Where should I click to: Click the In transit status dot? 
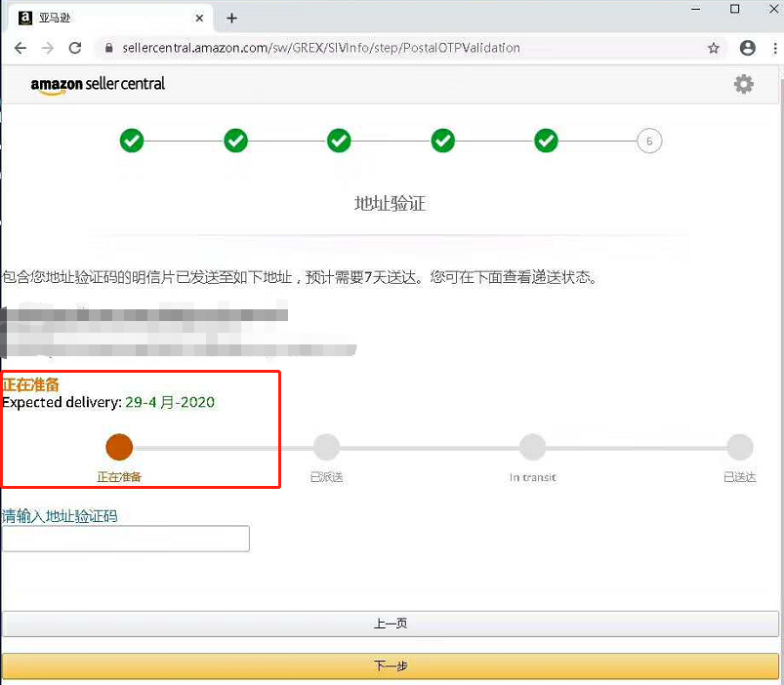(x=532, y=447)
